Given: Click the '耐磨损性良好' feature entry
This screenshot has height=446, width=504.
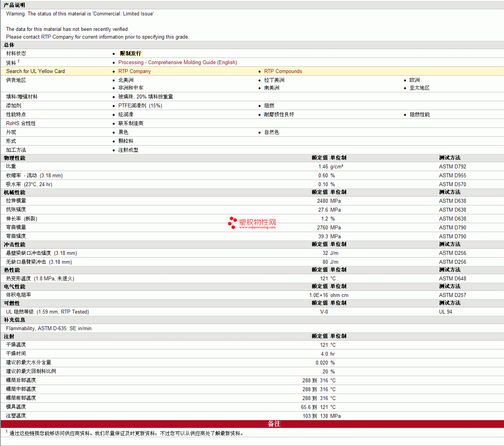Looking at the screenshot, I should [x=279, y=114].
